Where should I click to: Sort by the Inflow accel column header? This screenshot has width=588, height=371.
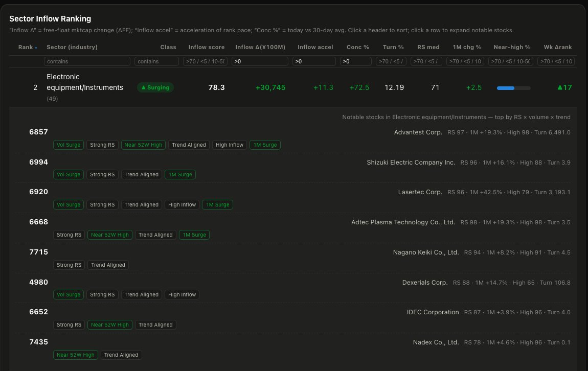tap(315, 47)
